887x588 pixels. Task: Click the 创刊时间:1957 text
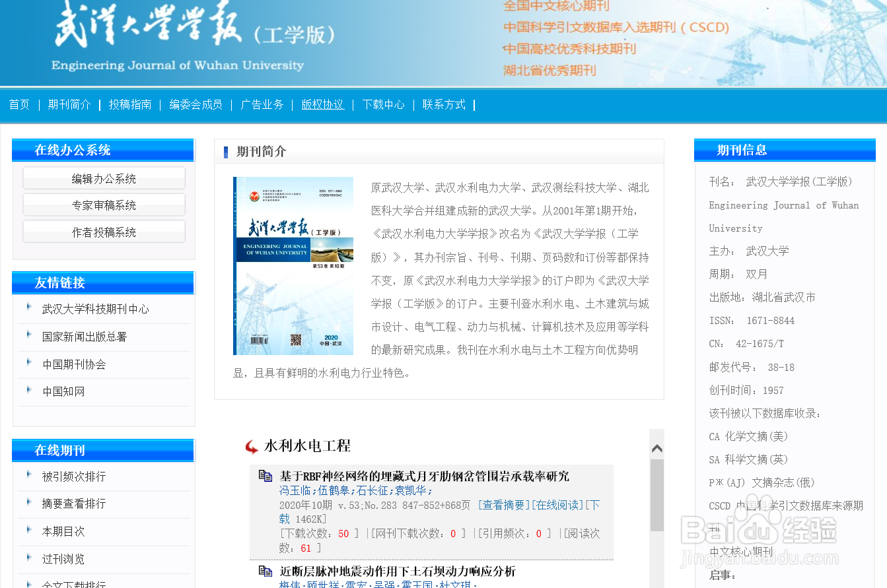point(746,390)
